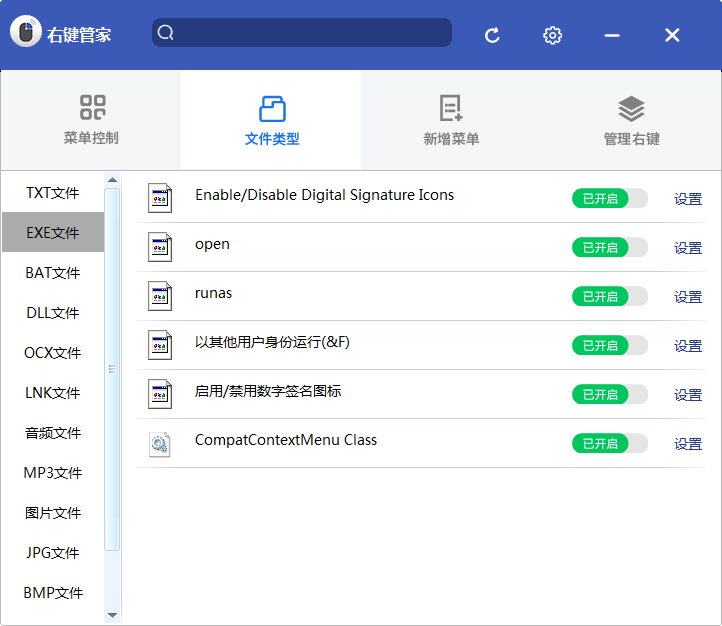Viewport: 722px width, 626px height.
Task: Click the file icon beside open
Action: point(160,247)
